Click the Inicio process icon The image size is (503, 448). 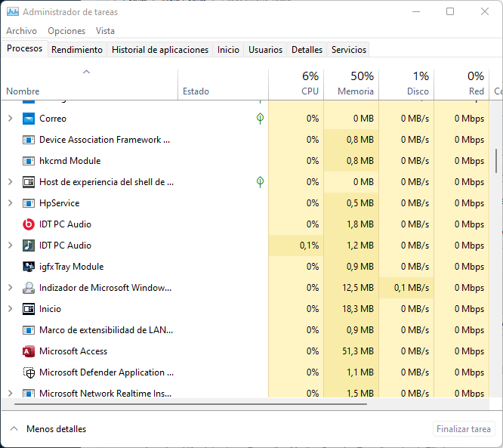point(29,309)
